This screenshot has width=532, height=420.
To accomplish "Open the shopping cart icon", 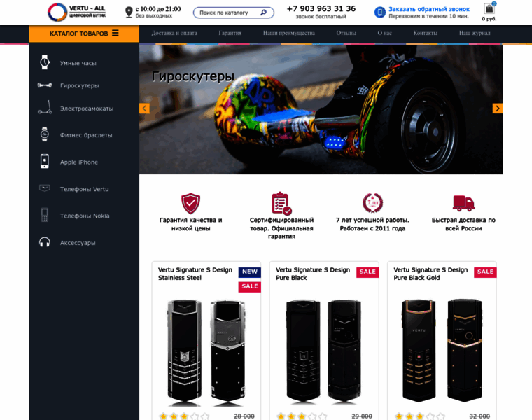I will point(489,8).
